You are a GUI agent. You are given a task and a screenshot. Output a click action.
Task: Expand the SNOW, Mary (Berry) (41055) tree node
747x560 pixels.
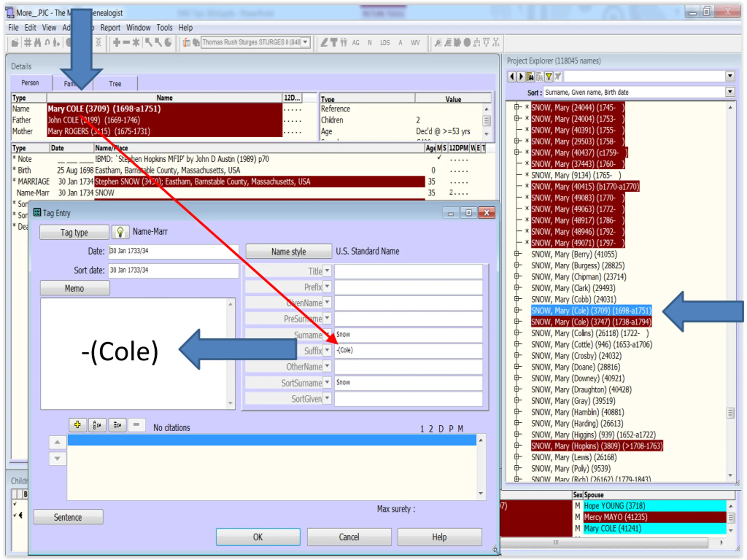(517, 254)
